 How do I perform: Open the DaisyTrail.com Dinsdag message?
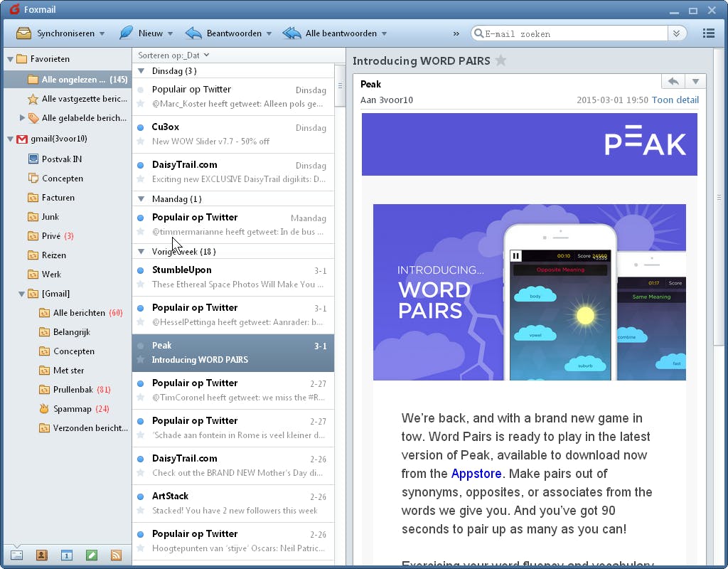pos(233,172)
